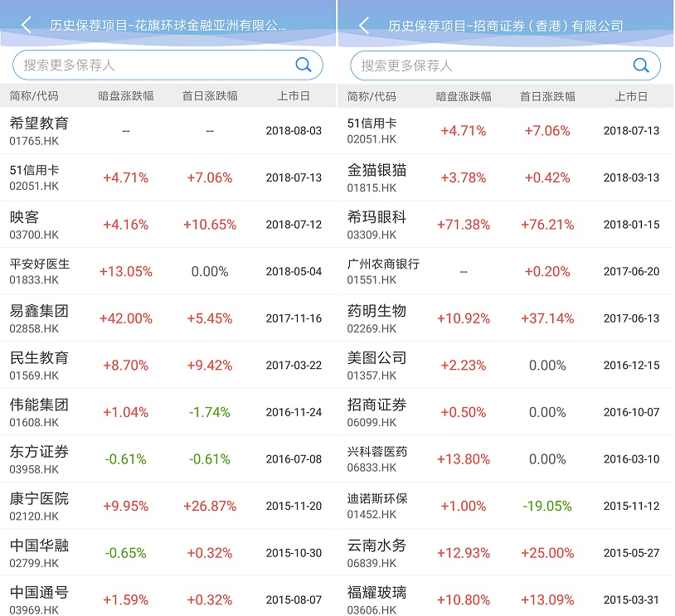Sort by 暗盘涨跌幅 header in left panel
Screen dimensions: 675x616
click(126, 96)
